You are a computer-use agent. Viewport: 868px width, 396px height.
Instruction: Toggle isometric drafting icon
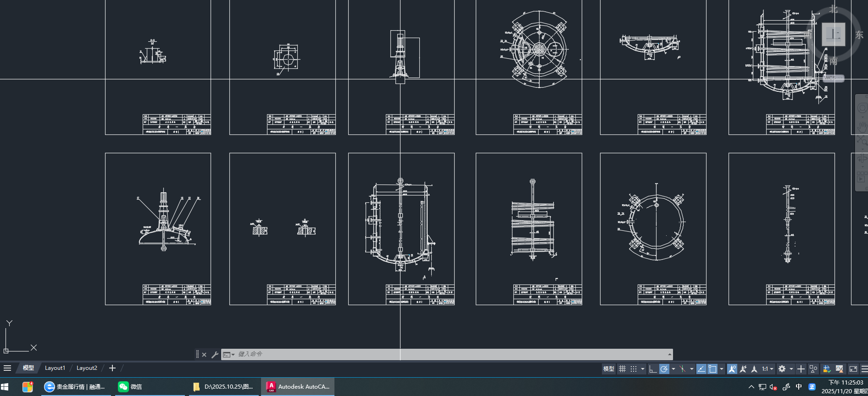tap(683, 369)
